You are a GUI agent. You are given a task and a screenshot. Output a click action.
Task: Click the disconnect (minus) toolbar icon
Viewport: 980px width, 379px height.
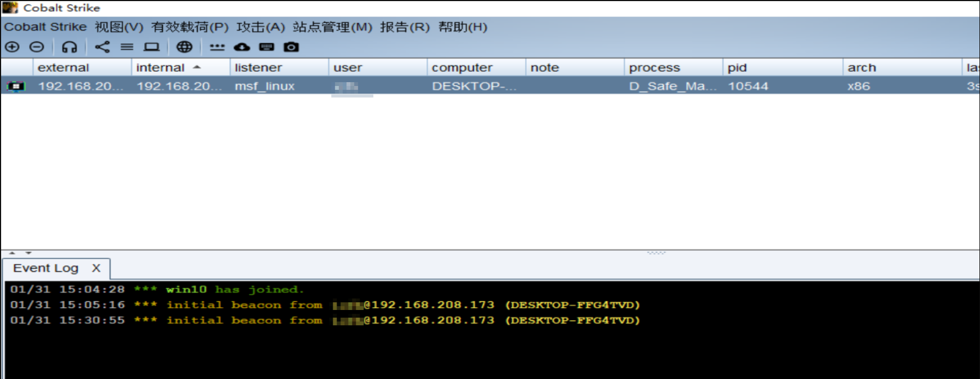click(x=37, y=47)
